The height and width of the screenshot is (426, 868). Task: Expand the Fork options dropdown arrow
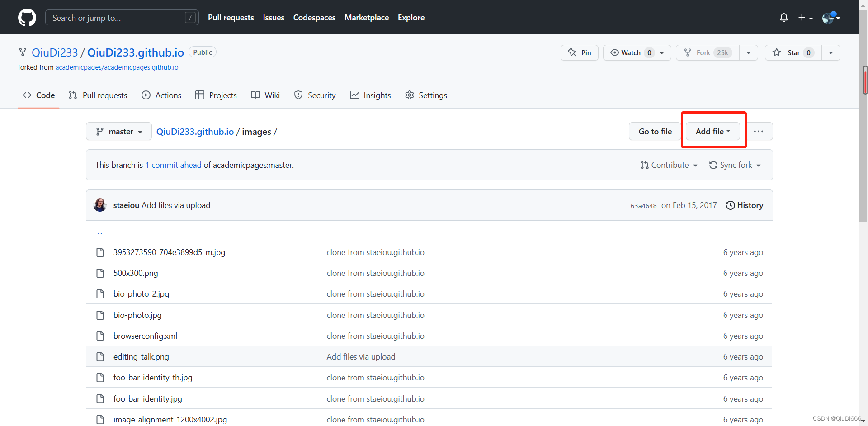(749, 52)
